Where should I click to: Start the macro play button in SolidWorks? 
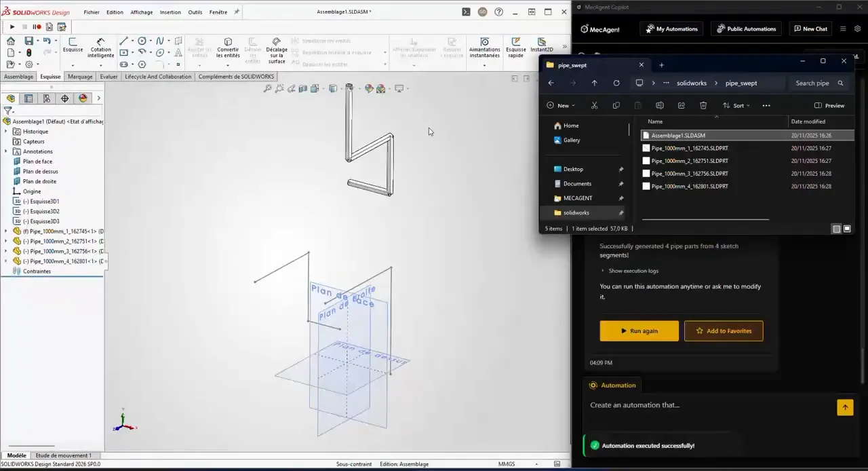click(12, 27)
